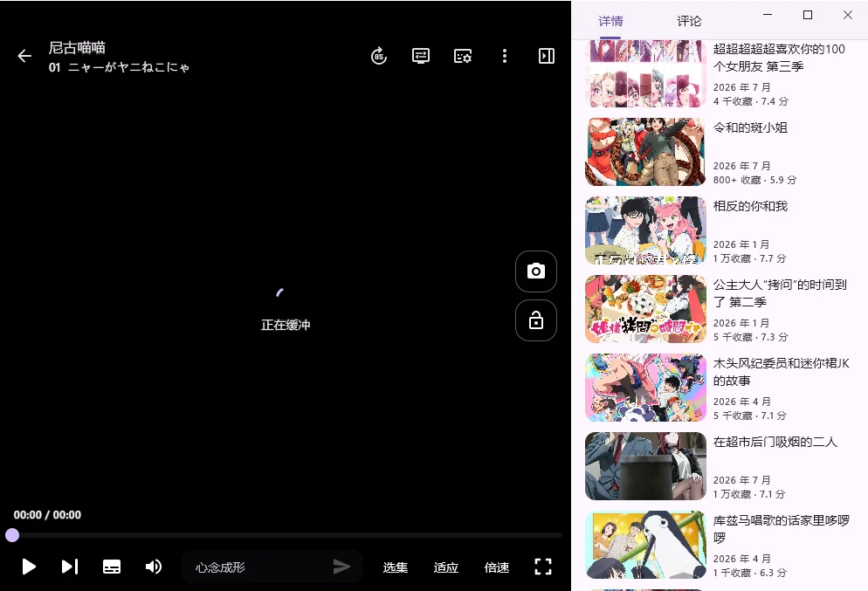
Task: Switch to the 详情 tab
Action: tap(610, 21)
